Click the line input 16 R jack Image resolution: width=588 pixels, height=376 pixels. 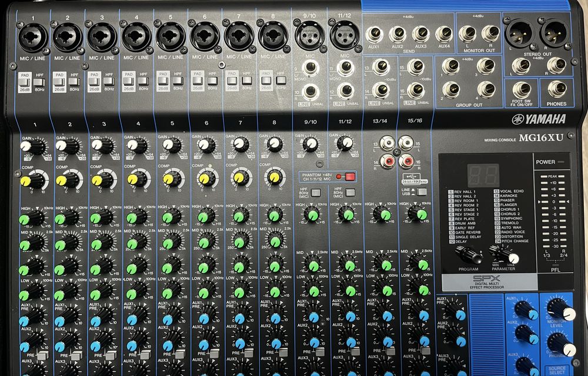pos(416,90)
